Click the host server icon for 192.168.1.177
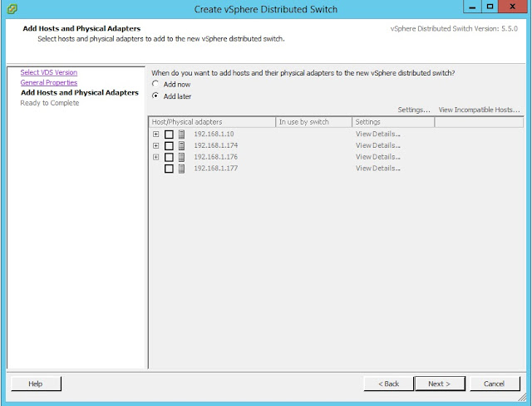 (x=181, y=169)
